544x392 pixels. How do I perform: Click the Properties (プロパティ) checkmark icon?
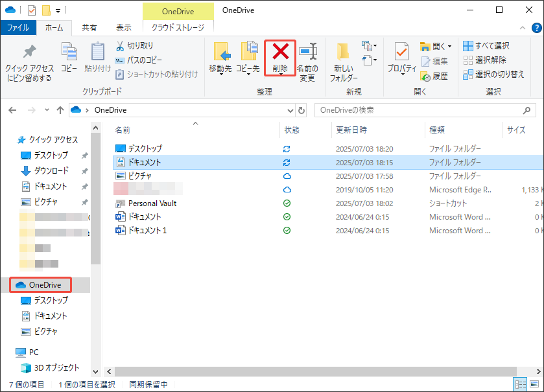point(402,52)
